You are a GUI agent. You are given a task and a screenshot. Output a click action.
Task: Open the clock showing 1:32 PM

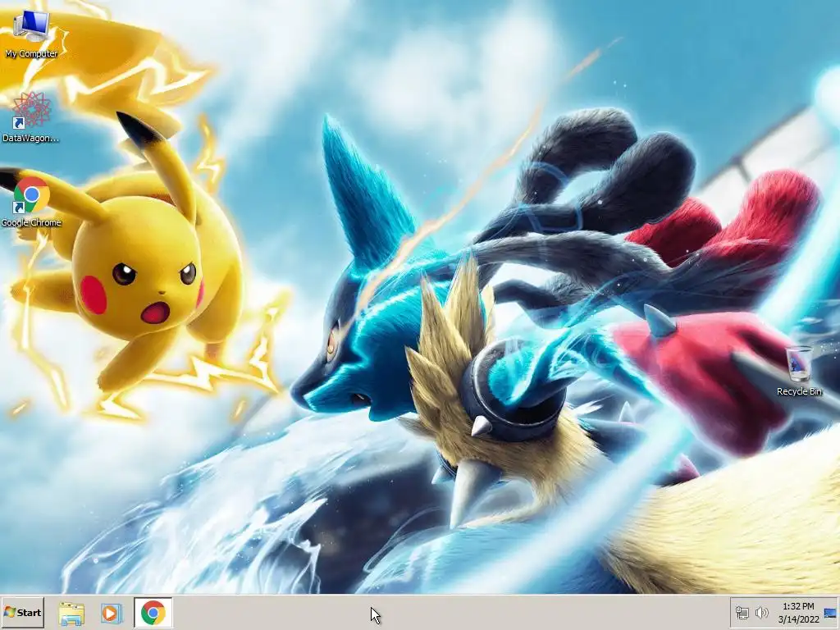tap(798, 606)
